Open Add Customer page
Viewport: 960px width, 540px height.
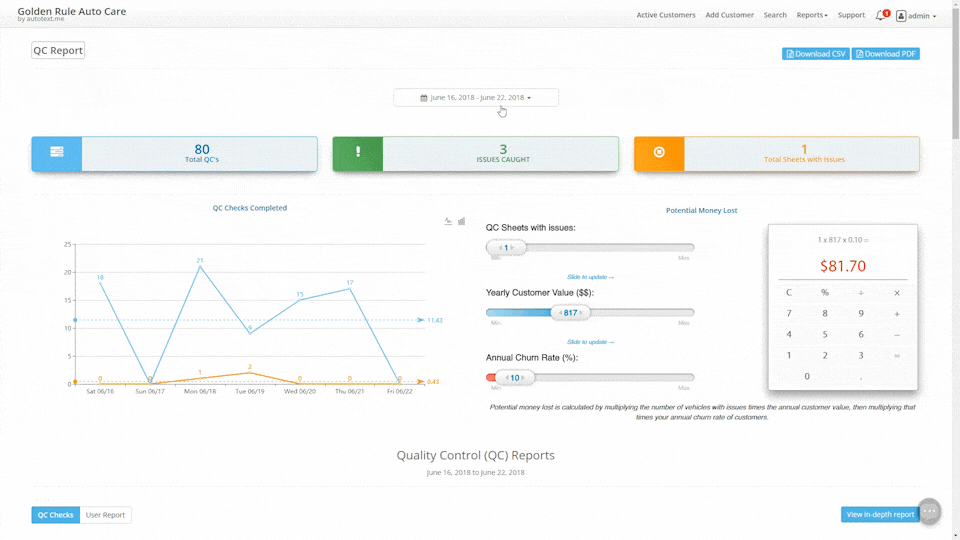[x=729, y=15]
